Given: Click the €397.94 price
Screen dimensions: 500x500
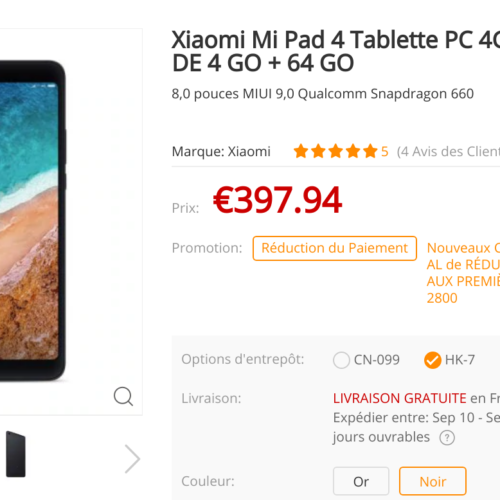Looking at the screenshot, I should click(277, 200).
